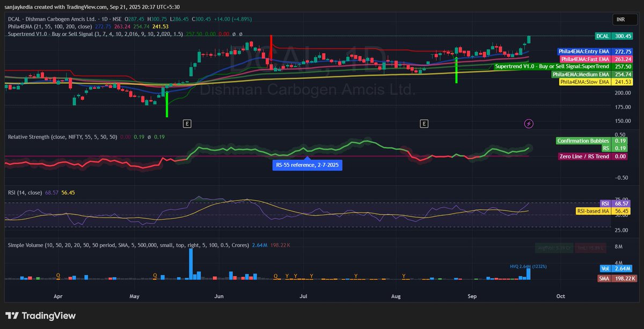Click the earnings E marker near May
Image resolution: width=644 pixels, height=329 pixels.
pyautogui.click(x=187, y=123)
